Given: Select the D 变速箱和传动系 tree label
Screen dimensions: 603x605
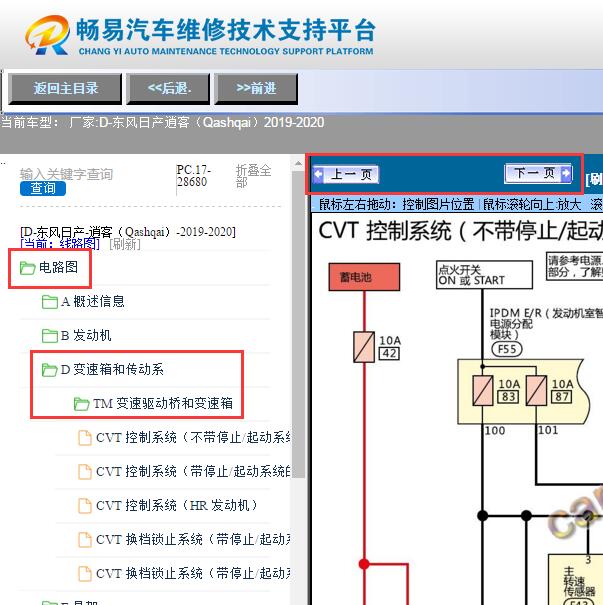Looking at the screenshot, I should [112, 369].
